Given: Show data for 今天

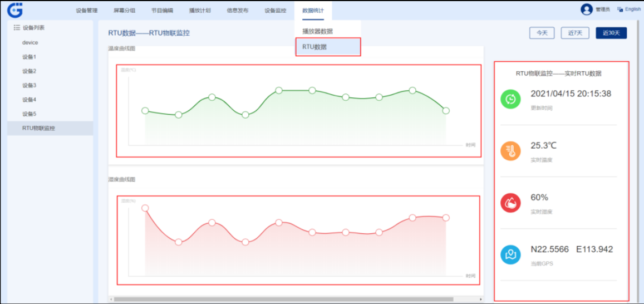Looking at the screenshot, I should (542, 33).
